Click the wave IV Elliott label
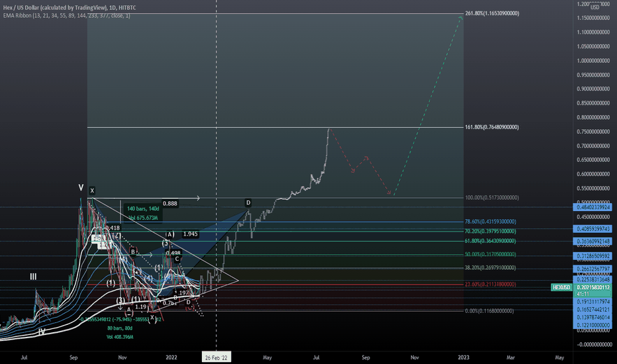Viewport: 617px width, 364px height. pyautogui.click(x=42, y=332)
